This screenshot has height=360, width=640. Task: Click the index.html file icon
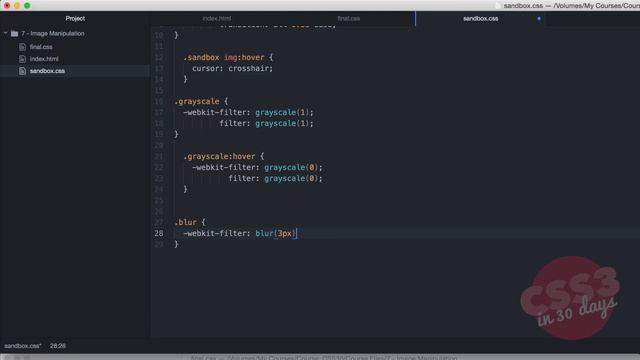point(22,59)
